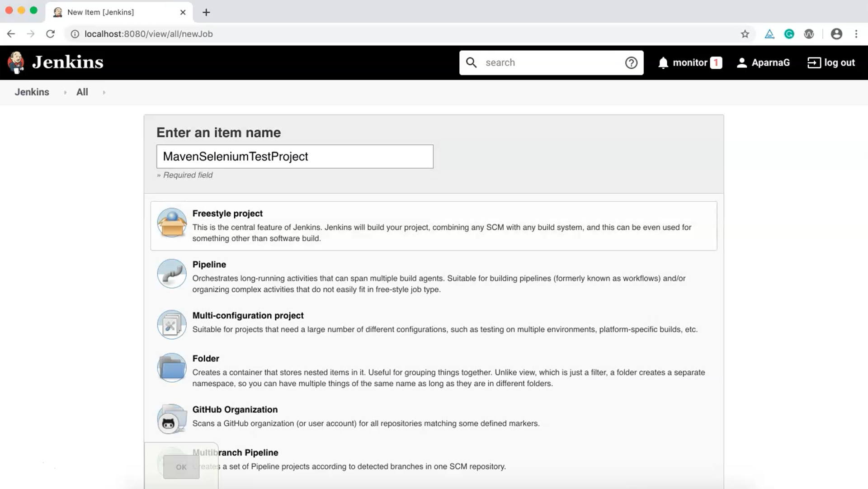Click the site information icon in address bar

click(75, 34)
